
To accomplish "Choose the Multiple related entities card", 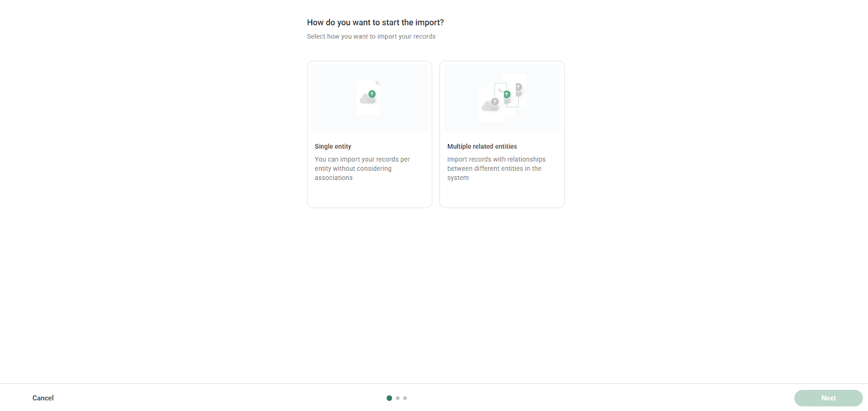I will tap(502, 134).
